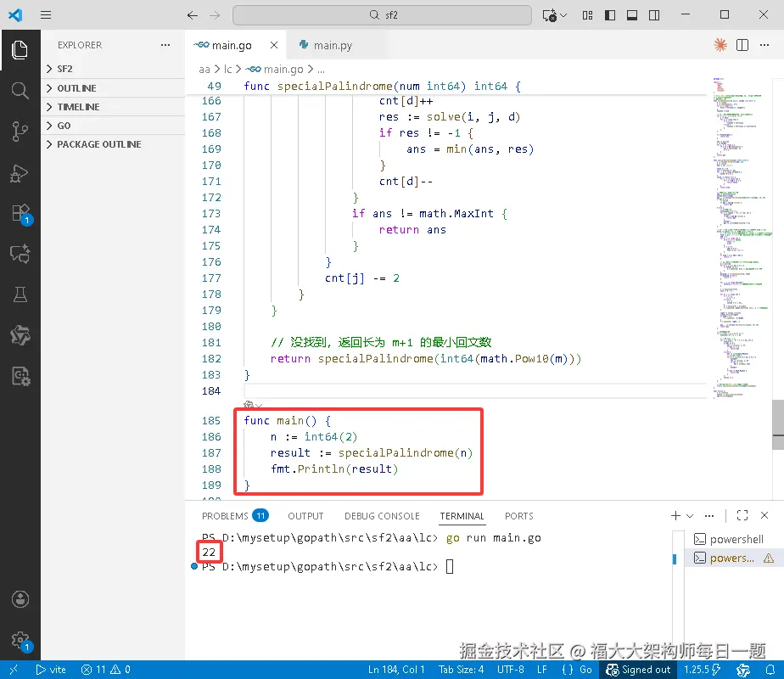Expand the SF2 folder section

coord(113,69)
